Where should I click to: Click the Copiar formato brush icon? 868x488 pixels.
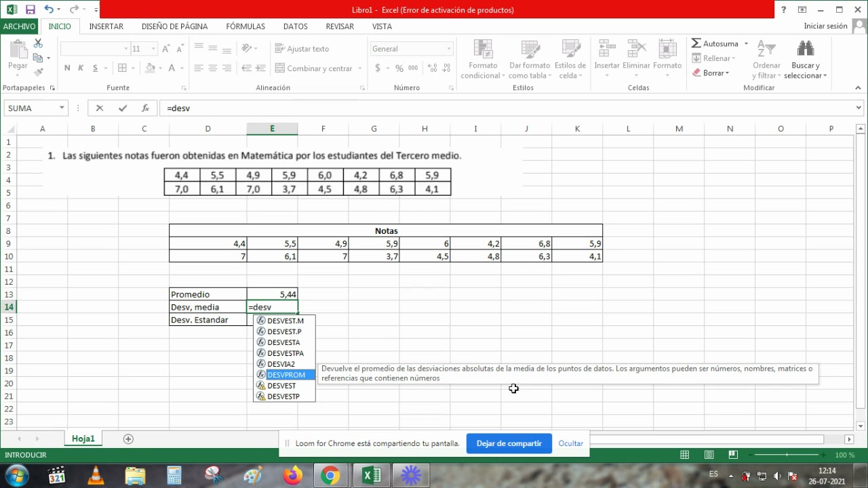click(38, 72)
